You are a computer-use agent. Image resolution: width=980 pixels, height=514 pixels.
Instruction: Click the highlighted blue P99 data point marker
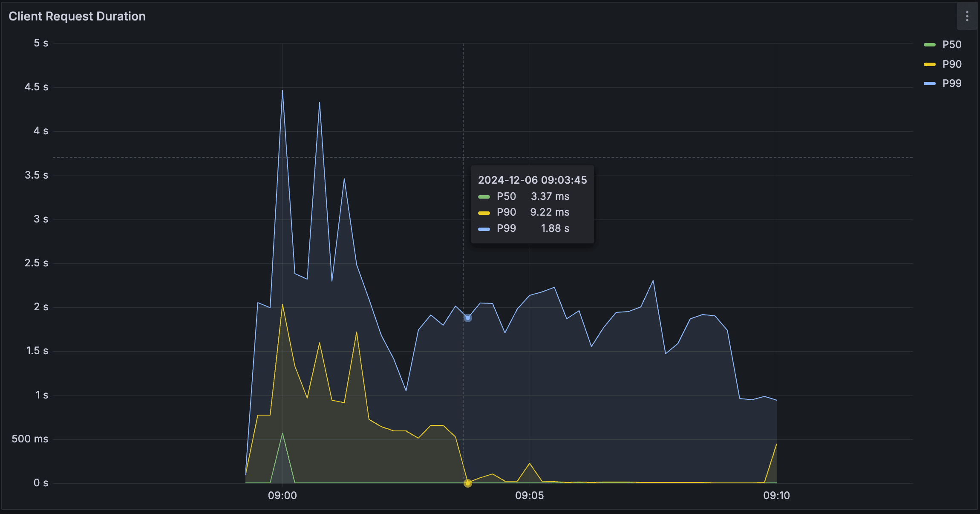[467, 318]
